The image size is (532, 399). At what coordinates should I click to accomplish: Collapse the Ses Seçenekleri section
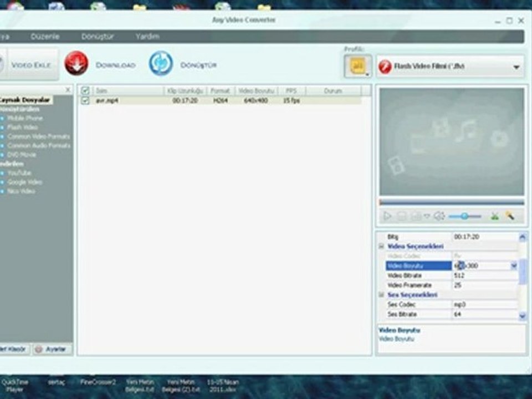point(381,295)
